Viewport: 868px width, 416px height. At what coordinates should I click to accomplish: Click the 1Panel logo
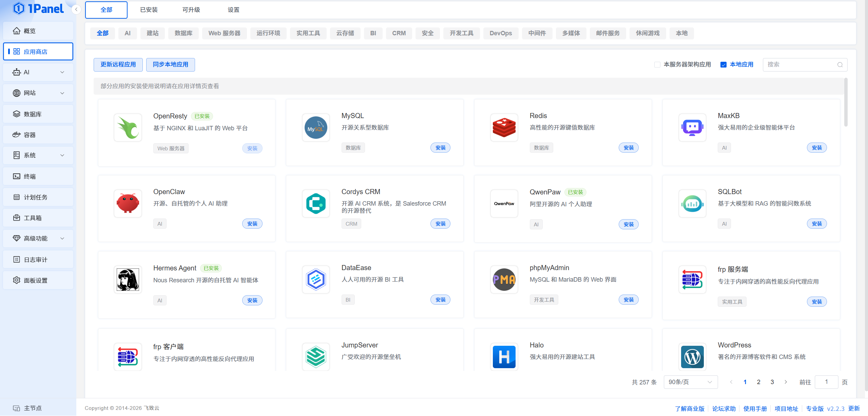[38, 8]
